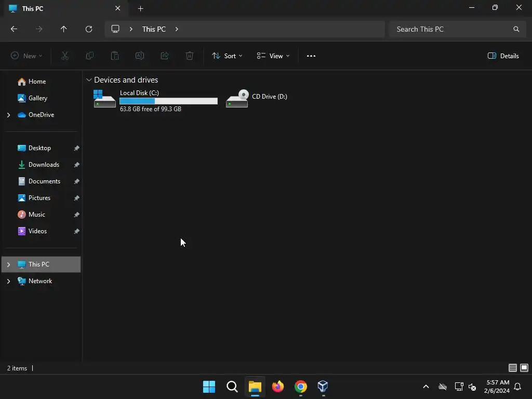Go up one folder level

[x=64, y=29]
